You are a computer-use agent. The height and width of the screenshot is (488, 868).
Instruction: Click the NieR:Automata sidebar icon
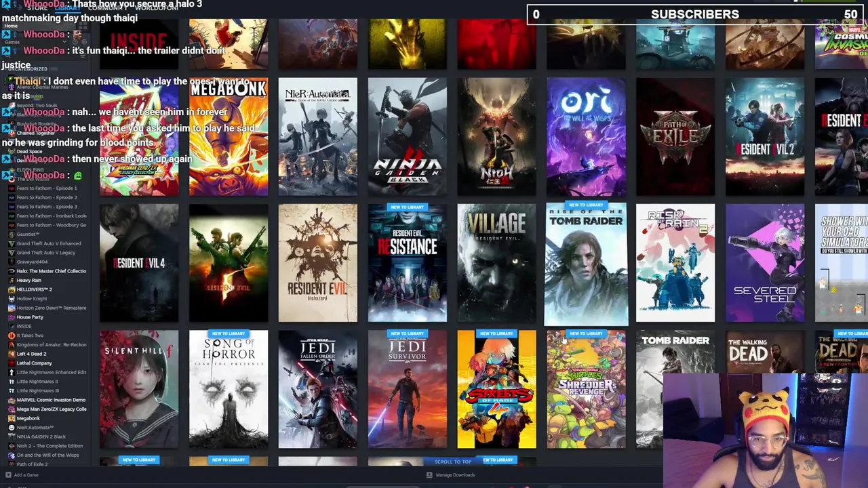(x=12, y=428)
